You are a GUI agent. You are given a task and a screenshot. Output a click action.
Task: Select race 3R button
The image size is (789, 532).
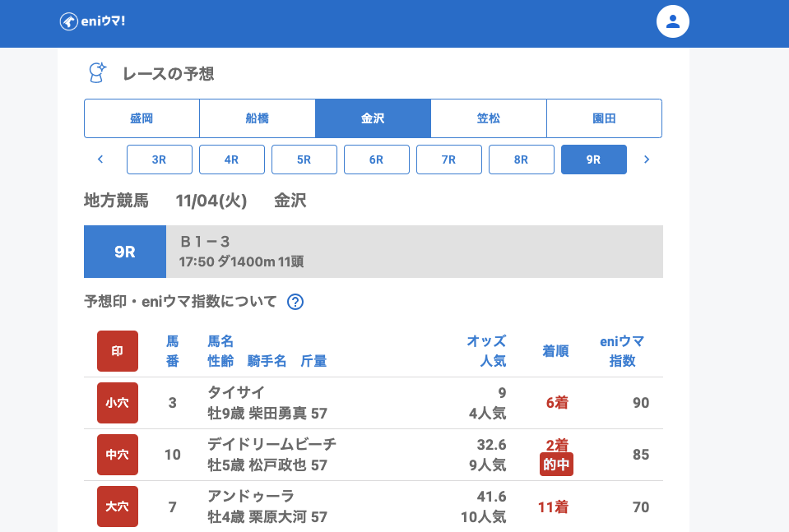coord(160,160)
